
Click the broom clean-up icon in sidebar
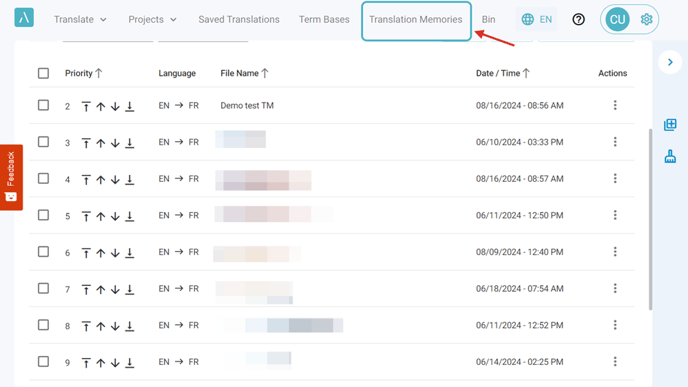(x=670, y=157)
